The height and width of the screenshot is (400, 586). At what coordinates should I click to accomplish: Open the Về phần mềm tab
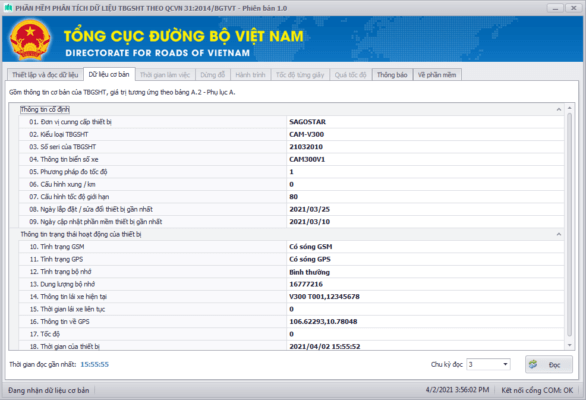pyautogui.click(x=437, y=75)
